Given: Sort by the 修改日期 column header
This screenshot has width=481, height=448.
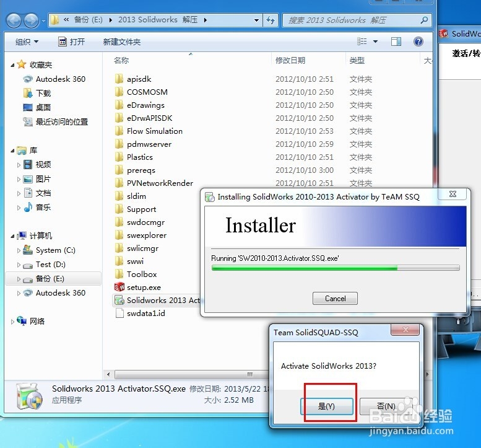Looking at the screenshot, I should pyautogui.click(x=290, y=60).
